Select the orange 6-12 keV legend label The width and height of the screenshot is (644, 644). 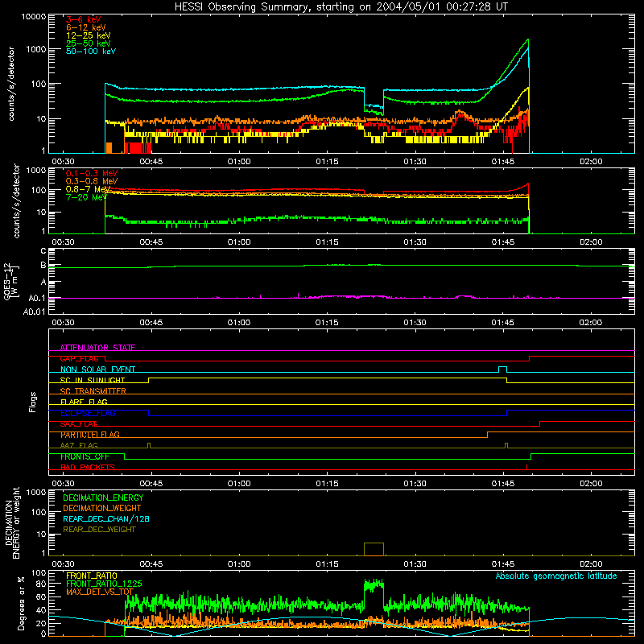86,27
